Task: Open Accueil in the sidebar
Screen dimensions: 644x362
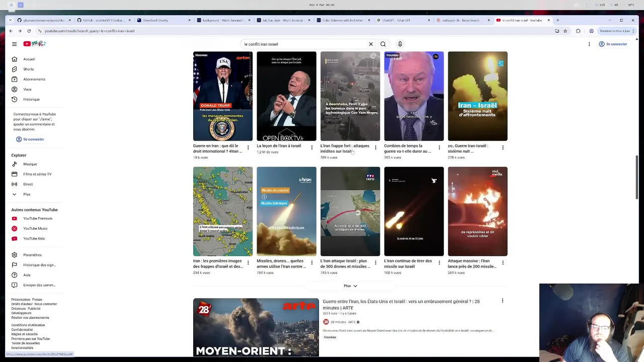Action: click(x=29, y=59)
